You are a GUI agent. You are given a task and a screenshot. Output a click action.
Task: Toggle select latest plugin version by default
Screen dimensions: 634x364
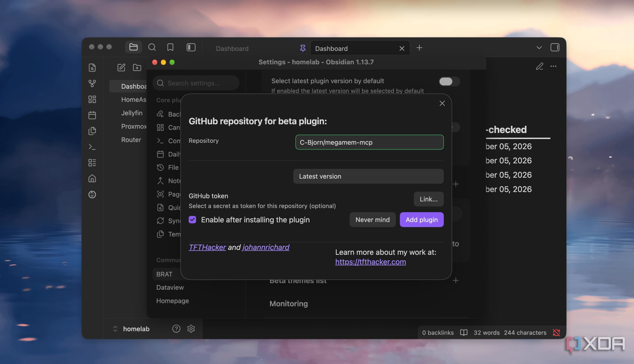[449, 82]
